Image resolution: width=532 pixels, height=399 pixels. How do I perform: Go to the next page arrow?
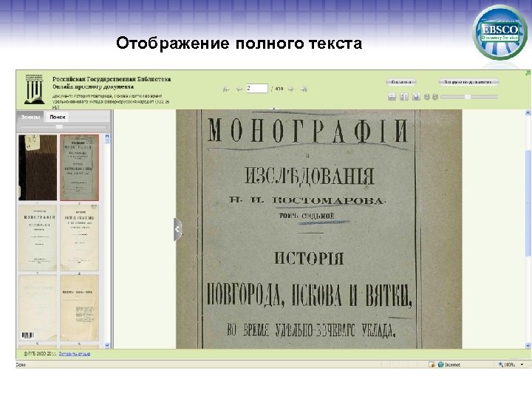(x=291, y=89)
